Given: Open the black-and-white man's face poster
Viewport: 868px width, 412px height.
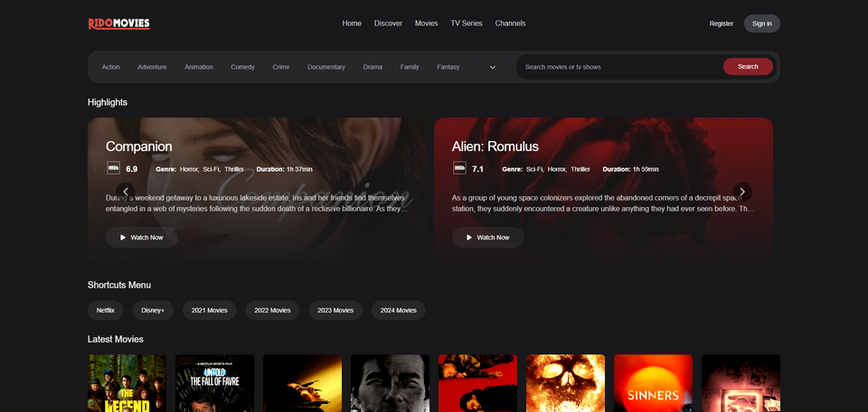Looking at the screenshot, I should point(390,383).
